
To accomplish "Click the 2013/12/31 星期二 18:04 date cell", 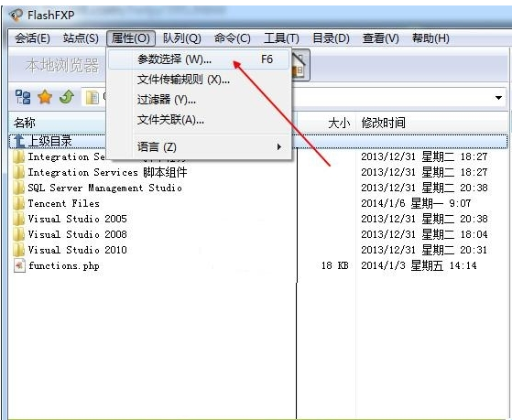I will tap(424, 234).
